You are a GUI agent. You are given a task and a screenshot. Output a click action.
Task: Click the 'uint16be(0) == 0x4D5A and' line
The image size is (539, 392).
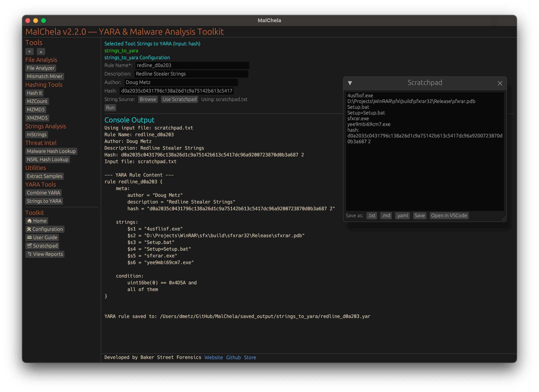[x=162, y=283]
